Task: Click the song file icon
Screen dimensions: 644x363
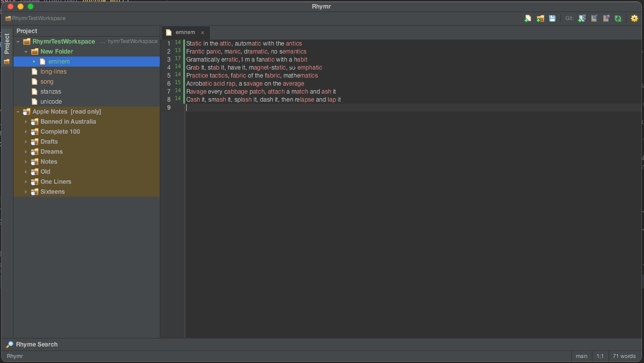Action: point(35,82)
